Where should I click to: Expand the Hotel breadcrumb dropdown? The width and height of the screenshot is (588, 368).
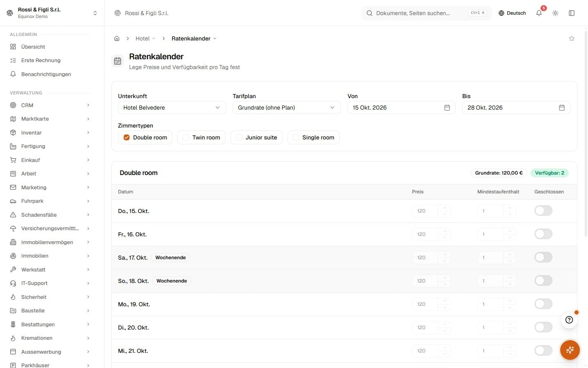(145, 38)
